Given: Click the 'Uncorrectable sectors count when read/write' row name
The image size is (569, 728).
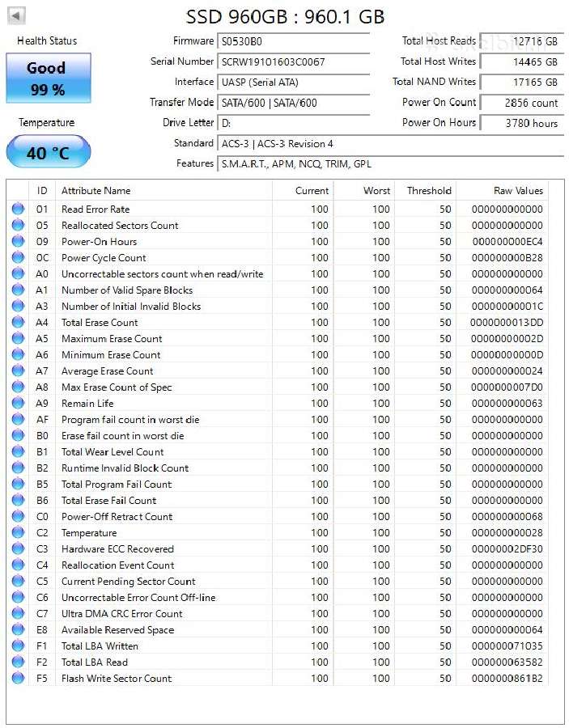Looking at the screenshot, I should [162, 274].
